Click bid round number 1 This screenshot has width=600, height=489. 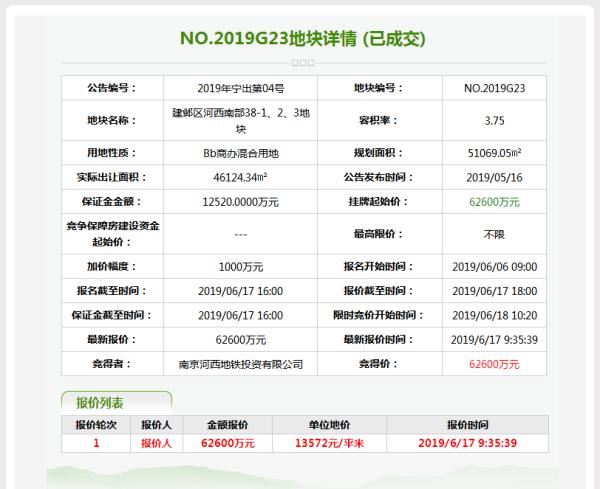click(96, 443)
